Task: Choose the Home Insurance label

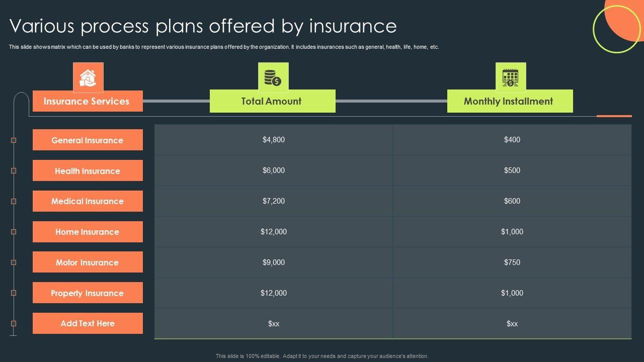Action: point(88,232)
